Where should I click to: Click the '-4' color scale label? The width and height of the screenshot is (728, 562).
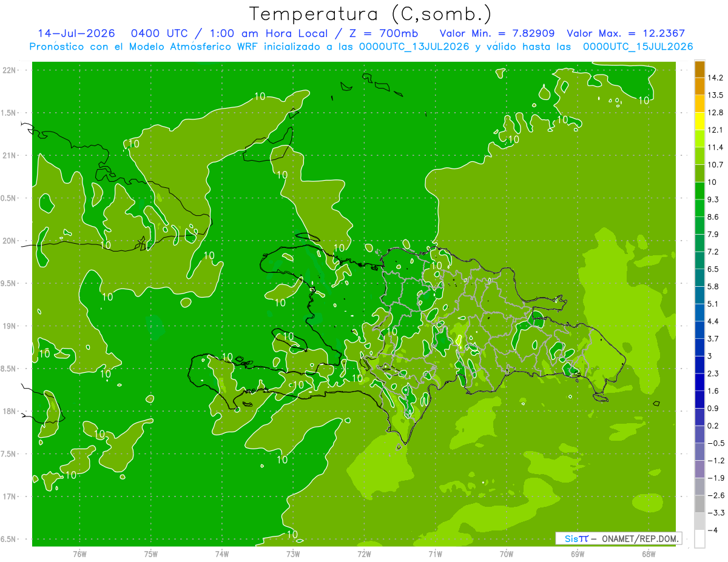(x=713, y=530)
